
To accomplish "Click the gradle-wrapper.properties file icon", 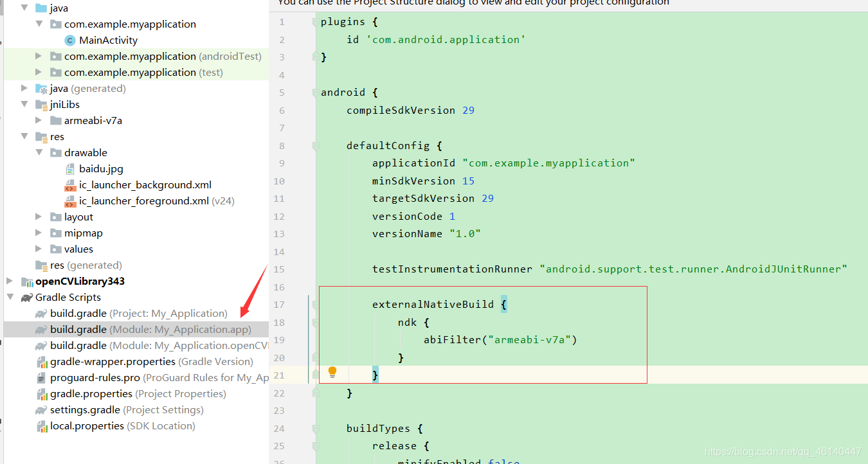I will point(42,362).
